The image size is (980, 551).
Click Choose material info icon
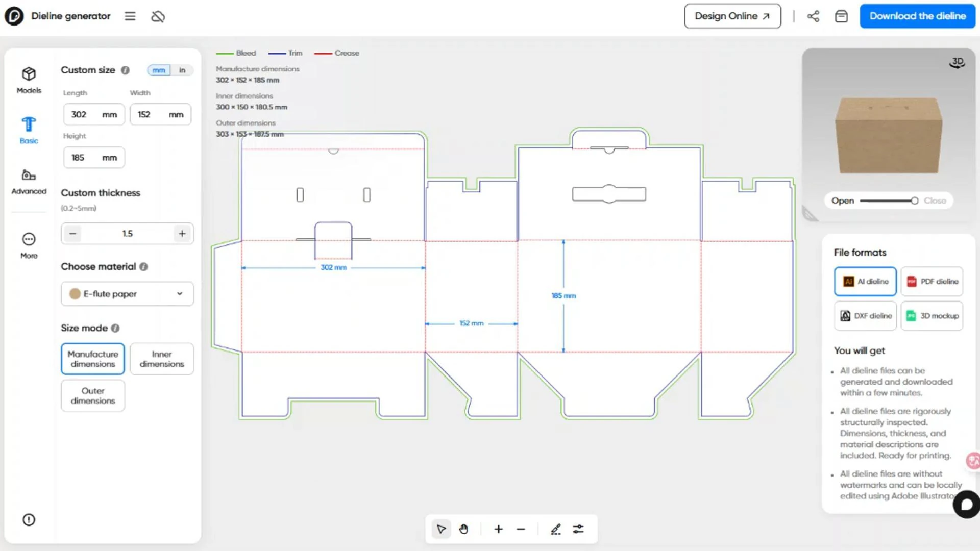pos(143,267)
